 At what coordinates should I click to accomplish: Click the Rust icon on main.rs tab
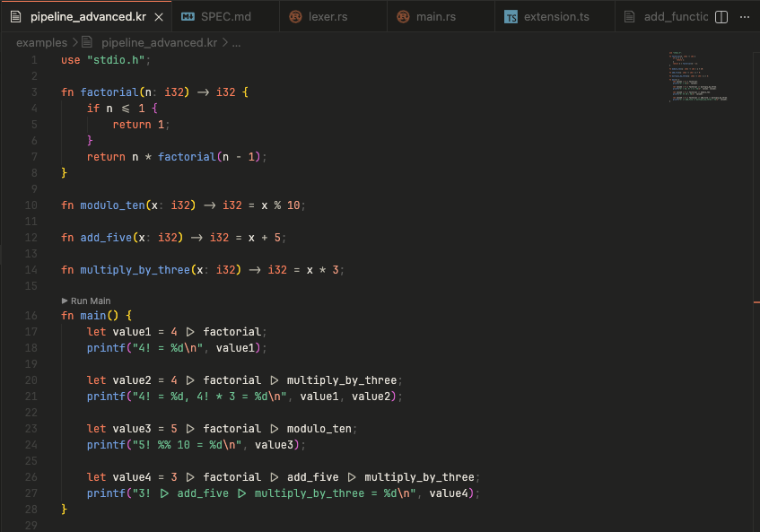pyautogui.click(x=403, y=17)
